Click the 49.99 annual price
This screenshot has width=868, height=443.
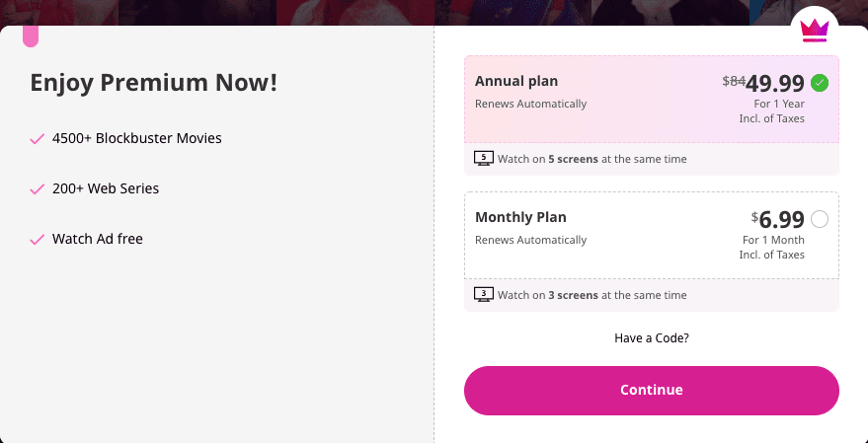(x=774, y=84)
